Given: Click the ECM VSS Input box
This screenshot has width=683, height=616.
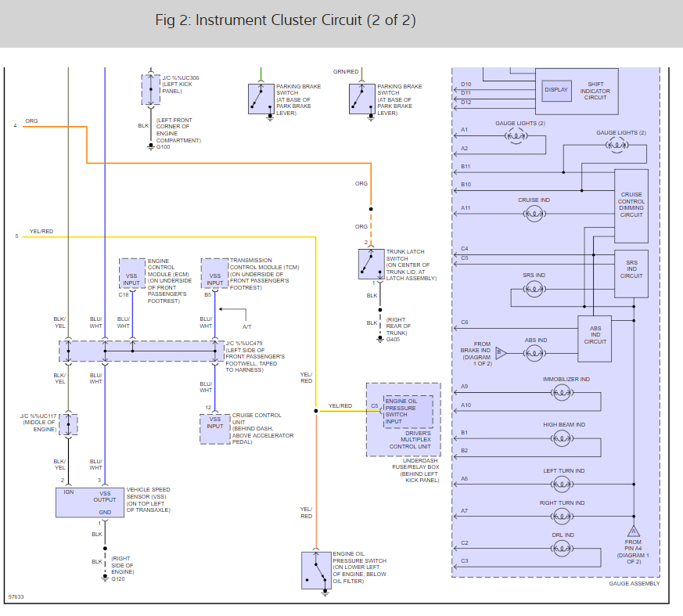Looking at the screenshot, I should tap(132, 274).
